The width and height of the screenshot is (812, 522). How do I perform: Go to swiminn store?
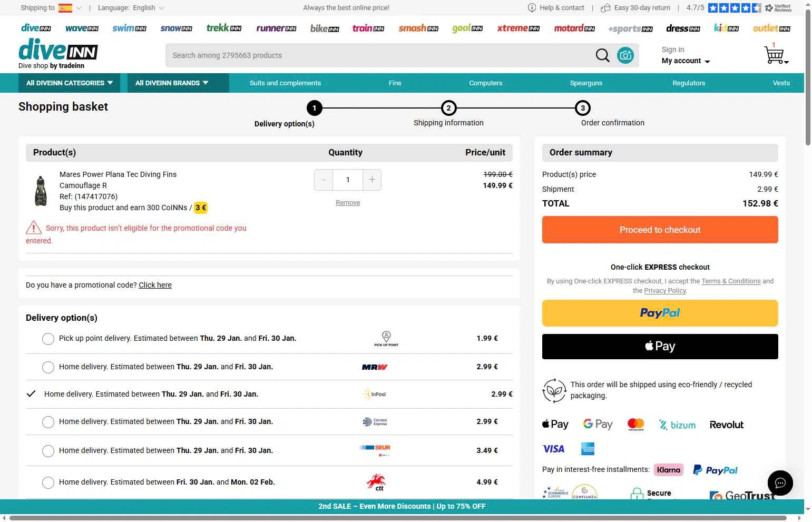pos(129,28)
